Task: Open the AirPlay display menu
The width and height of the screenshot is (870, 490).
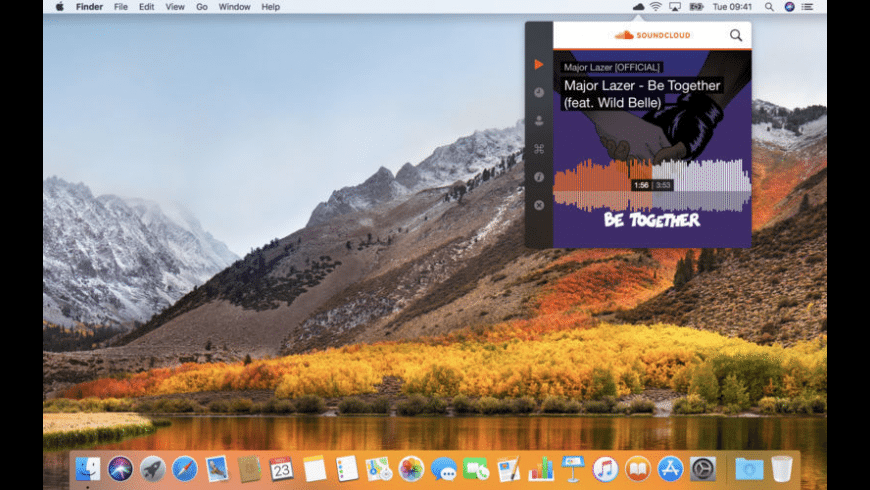Action: click(x=675, y=7)
